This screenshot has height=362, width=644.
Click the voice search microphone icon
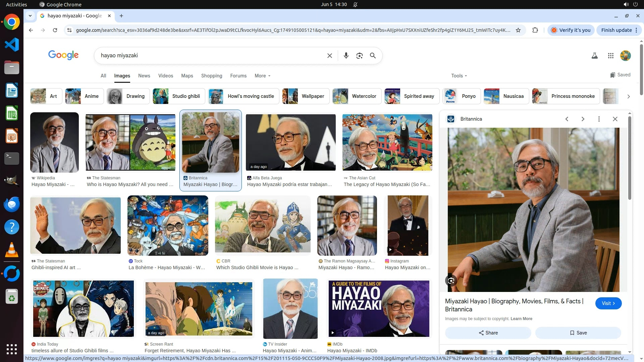coord(346,56)
